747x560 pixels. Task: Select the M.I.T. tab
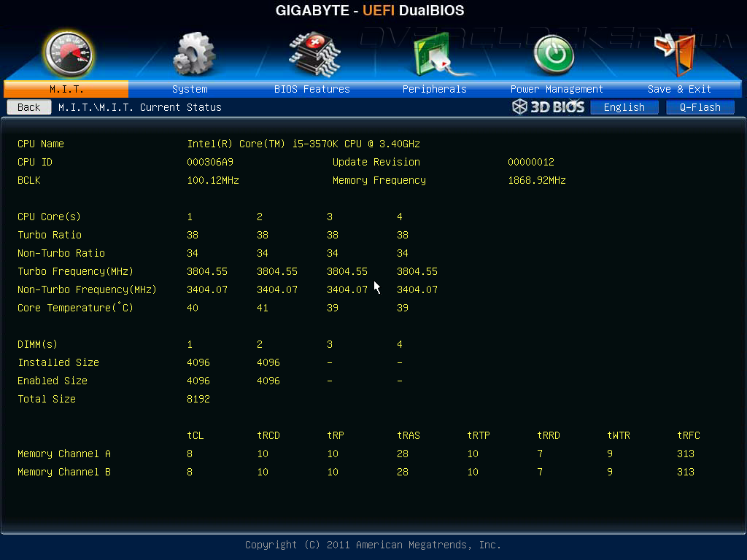(66, 89)
